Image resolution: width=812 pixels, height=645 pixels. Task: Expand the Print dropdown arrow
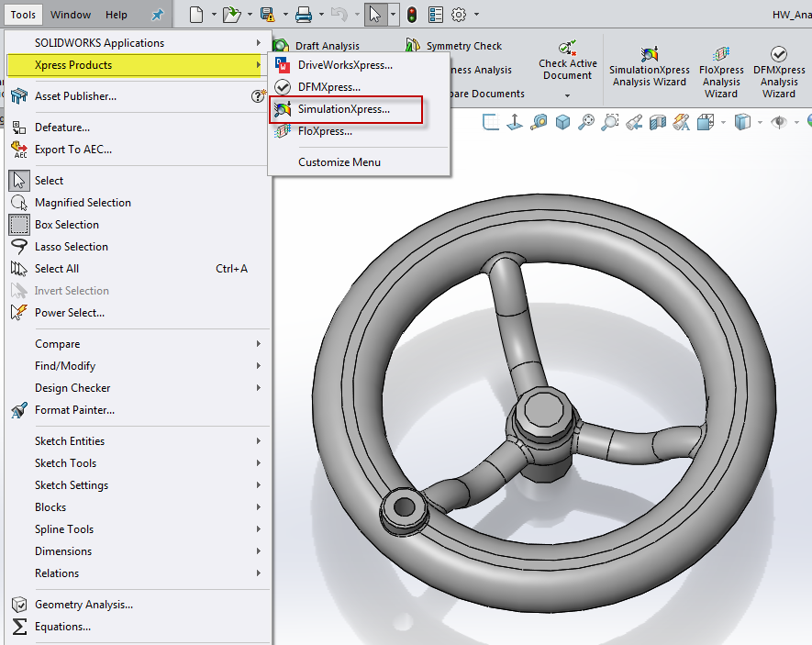click(321, 15)
